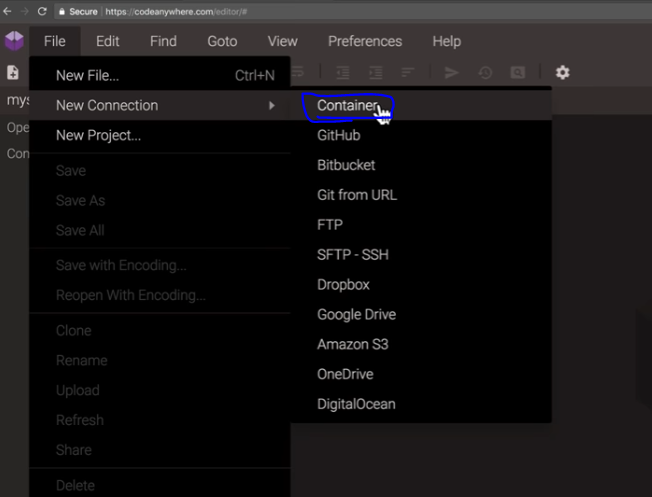
Task: Click the browser forward arrow
Action: (25, 11)
